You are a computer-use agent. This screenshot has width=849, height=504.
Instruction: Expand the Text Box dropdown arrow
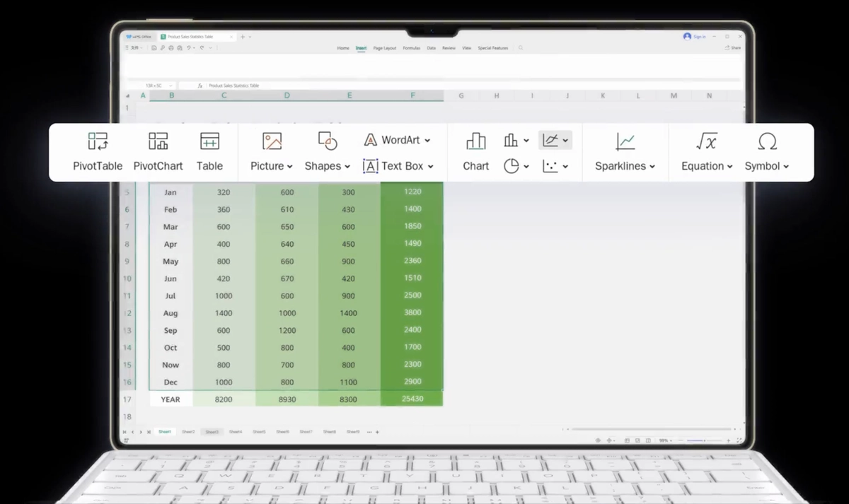[x=430, y=167]
